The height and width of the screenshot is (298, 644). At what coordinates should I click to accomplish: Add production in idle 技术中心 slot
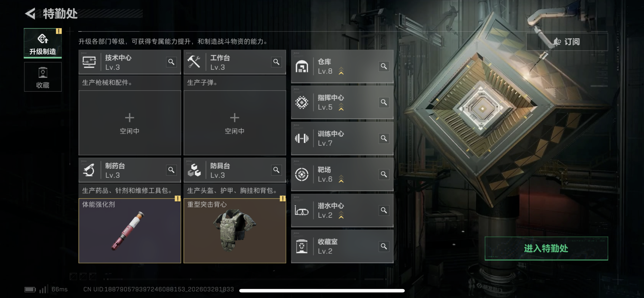[x=130, y=123]
